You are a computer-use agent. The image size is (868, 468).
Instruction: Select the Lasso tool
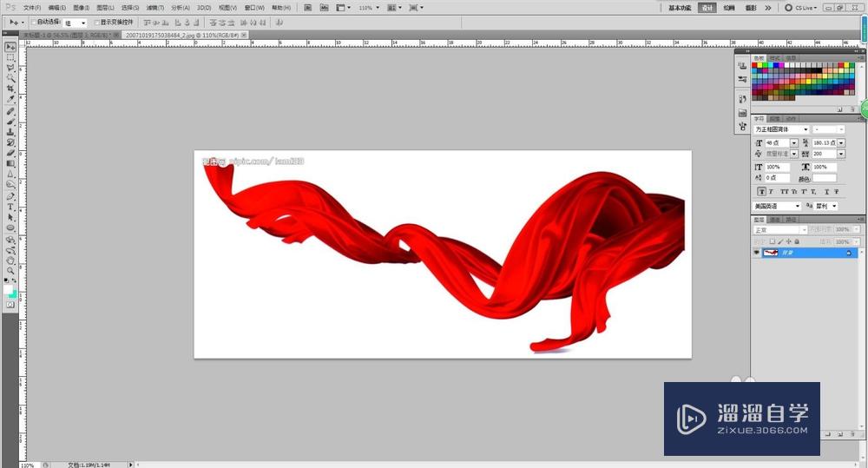point(10,67)
